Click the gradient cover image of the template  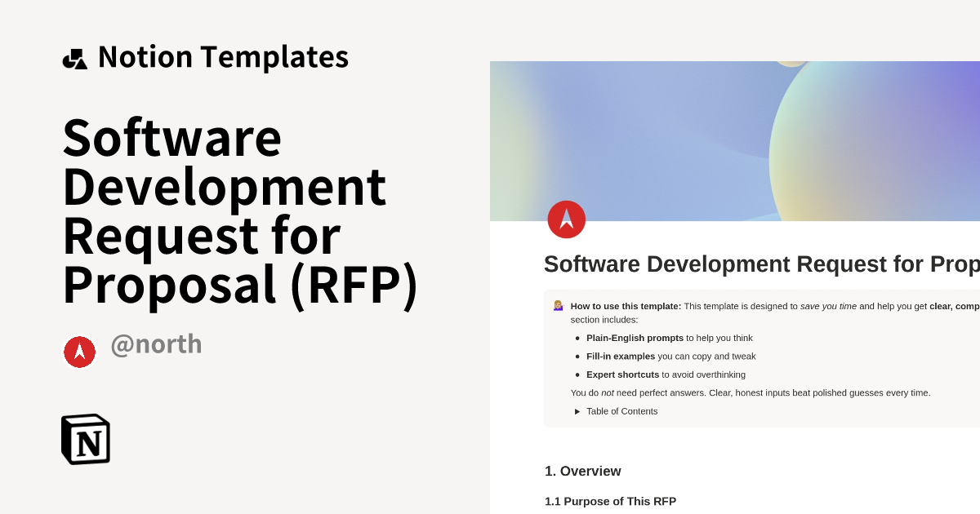point(735,141)
